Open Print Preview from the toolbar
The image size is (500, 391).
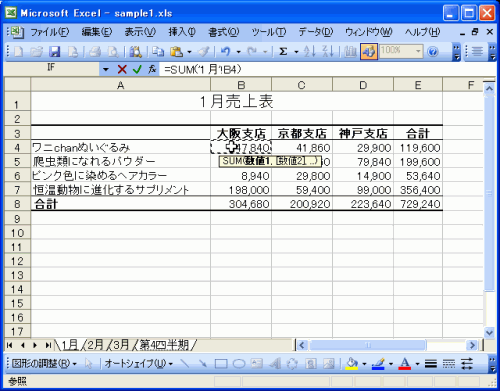pos(113,51)
